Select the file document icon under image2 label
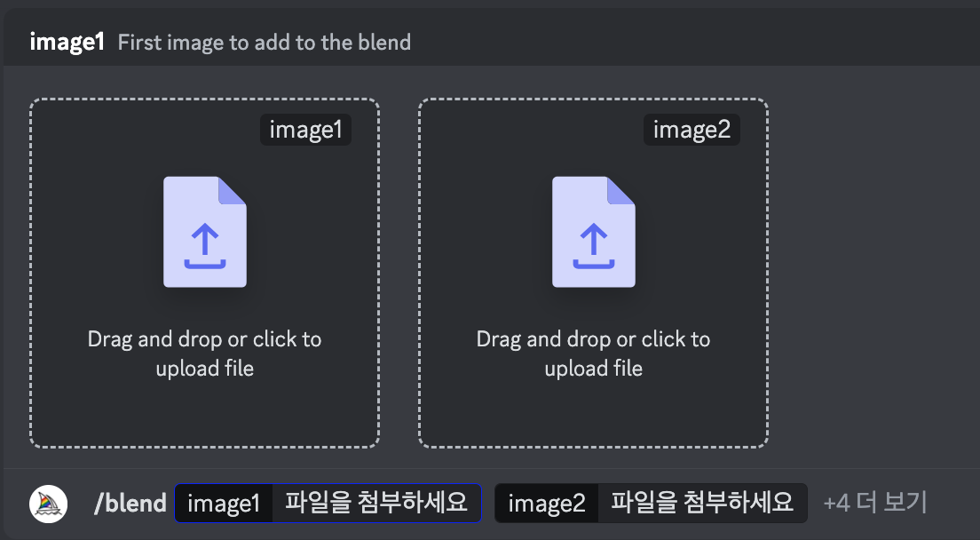The height and width of the screenshot is (540, 980). tap(594, 231)
